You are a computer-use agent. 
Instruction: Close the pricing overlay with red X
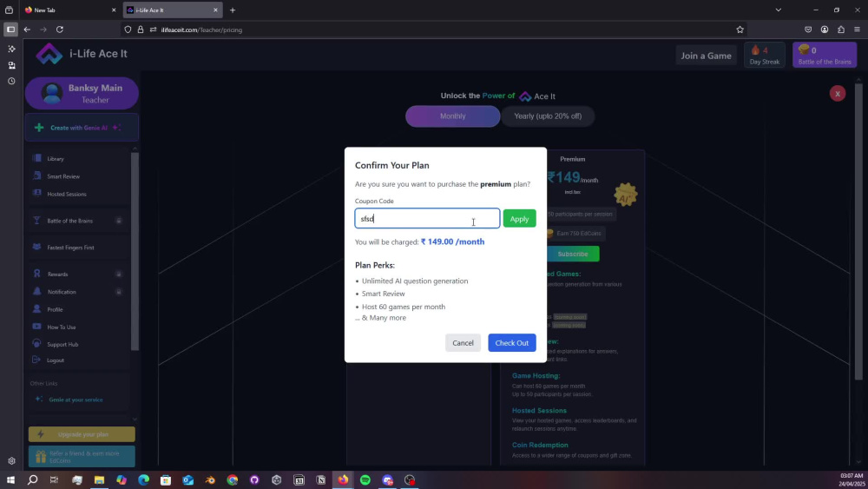point(837,94)
